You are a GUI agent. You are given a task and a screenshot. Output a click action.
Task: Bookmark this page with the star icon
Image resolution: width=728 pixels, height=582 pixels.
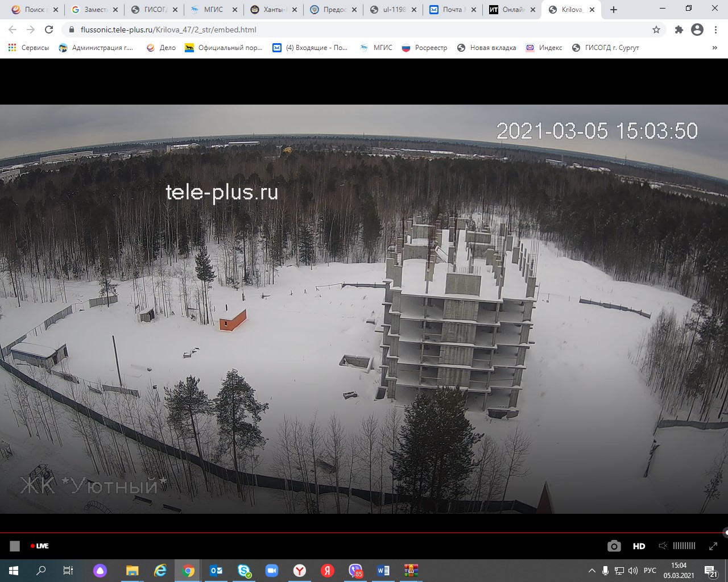[x=656, y=30]
